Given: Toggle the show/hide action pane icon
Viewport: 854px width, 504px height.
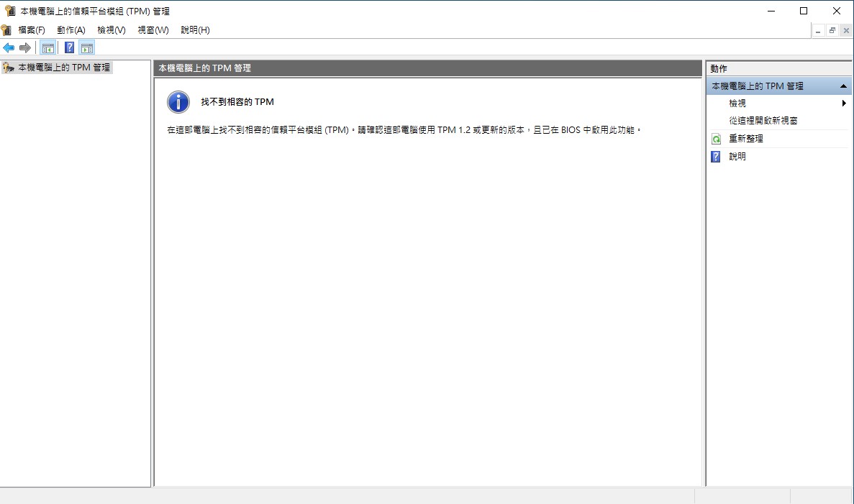Looking at the screenshot, I should click(x=86, y=48).
